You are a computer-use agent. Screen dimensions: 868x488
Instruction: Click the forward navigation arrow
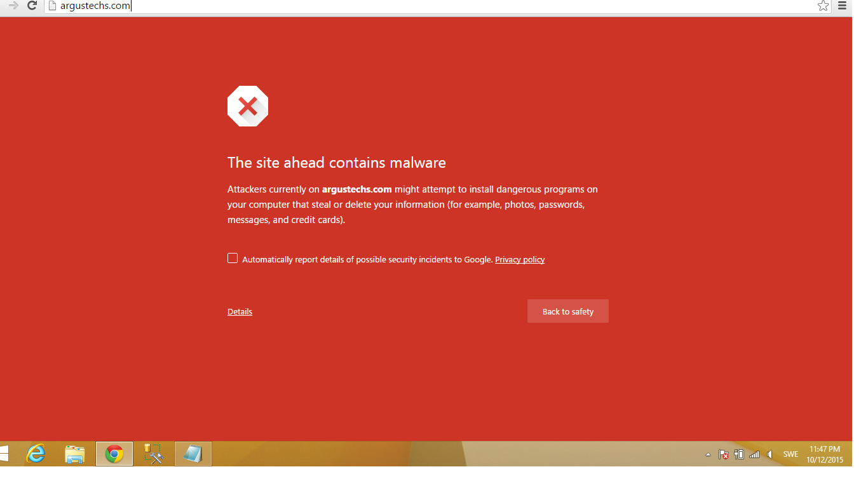(13, 6)
